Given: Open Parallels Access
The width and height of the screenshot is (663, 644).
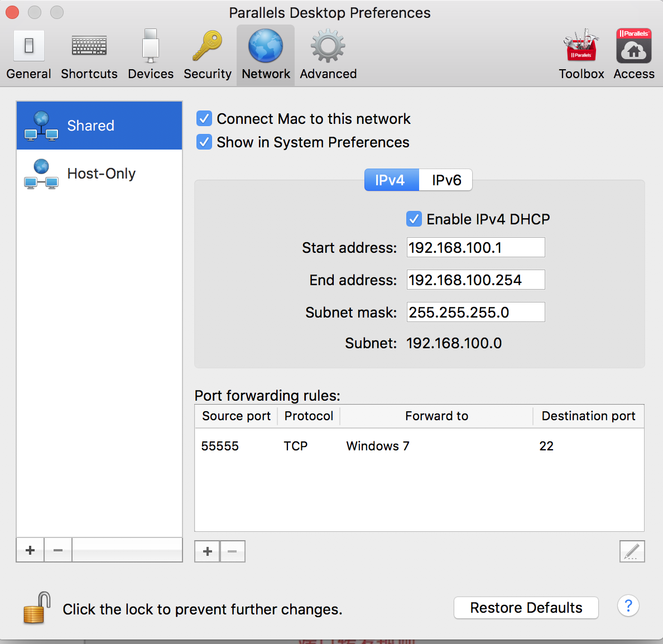Looking at the screenshot, I should [x=634, y=55].
